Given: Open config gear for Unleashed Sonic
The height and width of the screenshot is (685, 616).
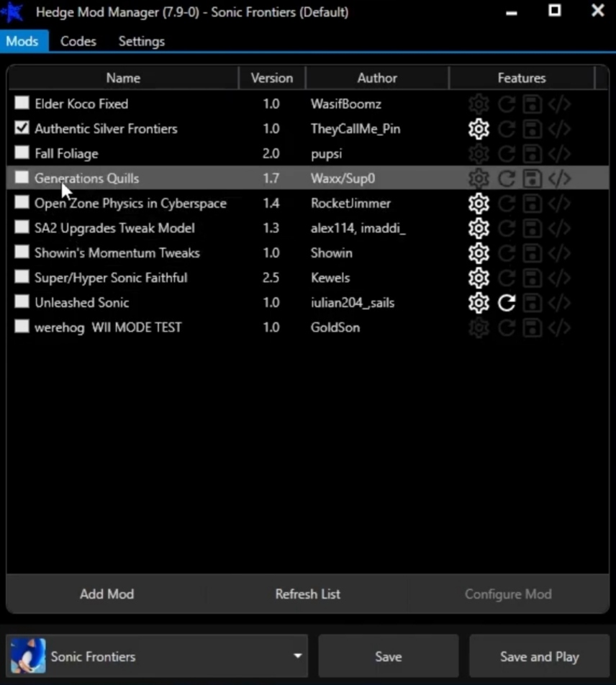Looking at the screenshot, I should click(x=479, y=303).
